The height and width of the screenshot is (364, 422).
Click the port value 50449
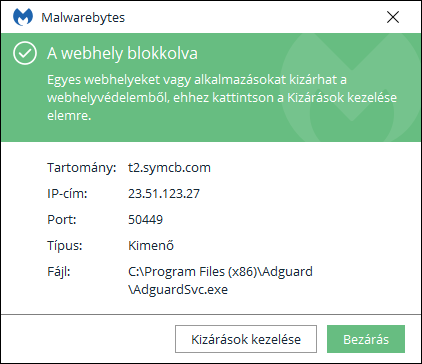coord(145,219)
